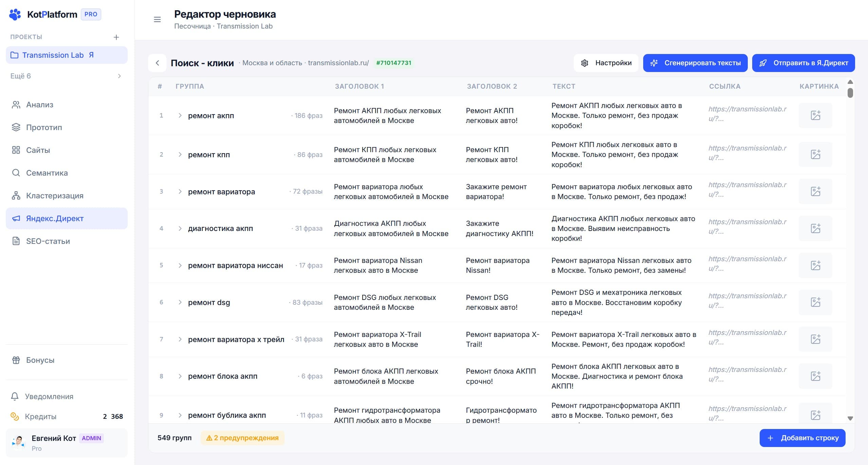Expand the ремонт блока акпп group
868x465 pixels.
point(180,376)
